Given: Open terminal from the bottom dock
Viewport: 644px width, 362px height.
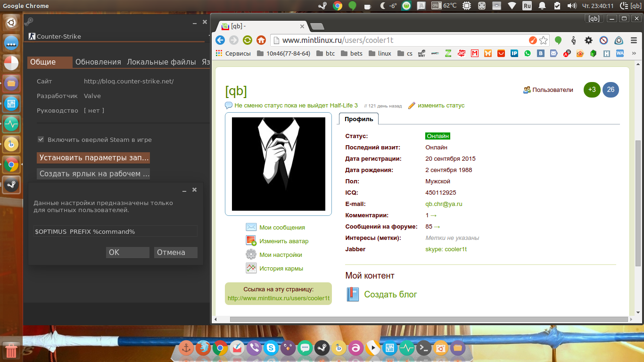Looking at the screenshot, I should click(424, 348).
